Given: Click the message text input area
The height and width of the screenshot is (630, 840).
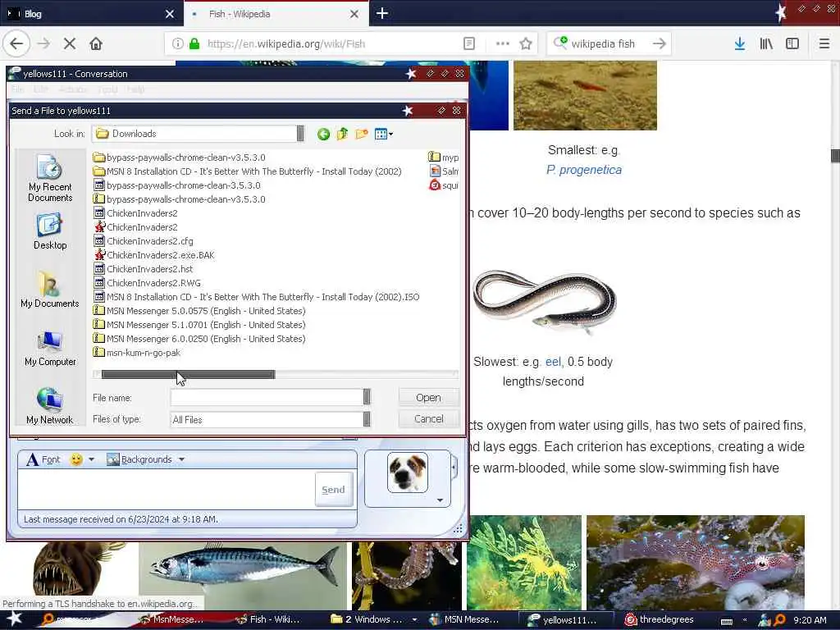Looking at the screenshot, I should pyautogui.click(x=166, y=489).
